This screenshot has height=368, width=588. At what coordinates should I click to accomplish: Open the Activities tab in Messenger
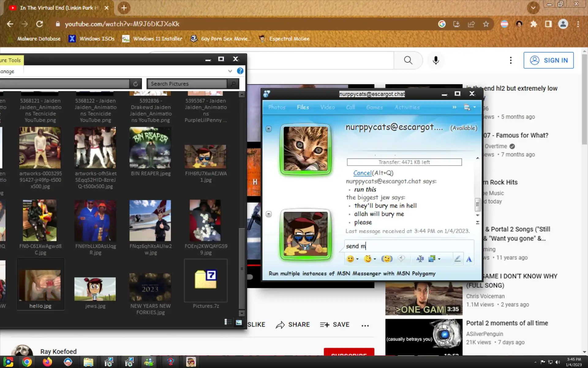407,107
